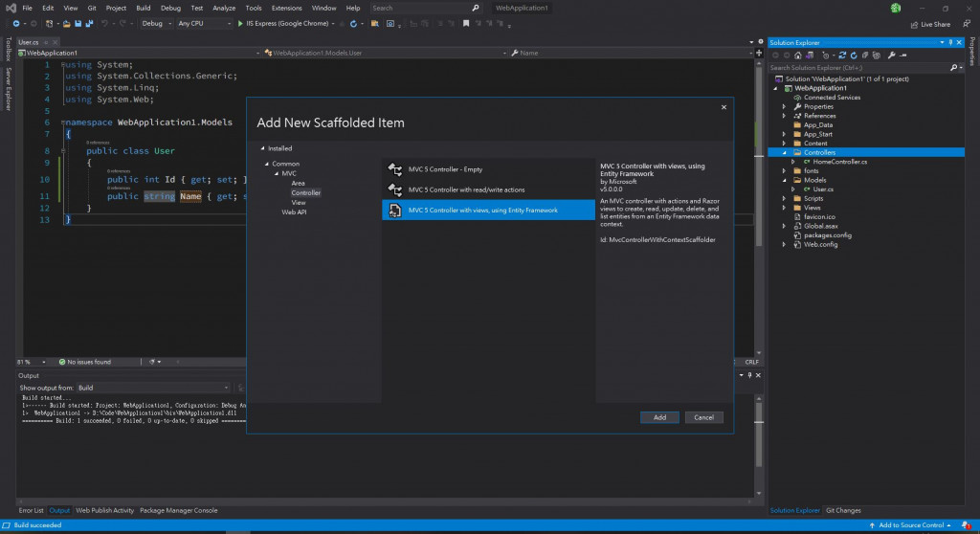Open the Build menu

[x=144, y=8]
